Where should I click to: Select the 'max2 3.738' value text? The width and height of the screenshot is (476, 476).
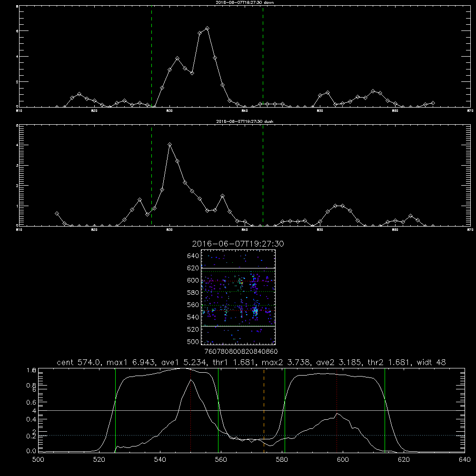285,362
